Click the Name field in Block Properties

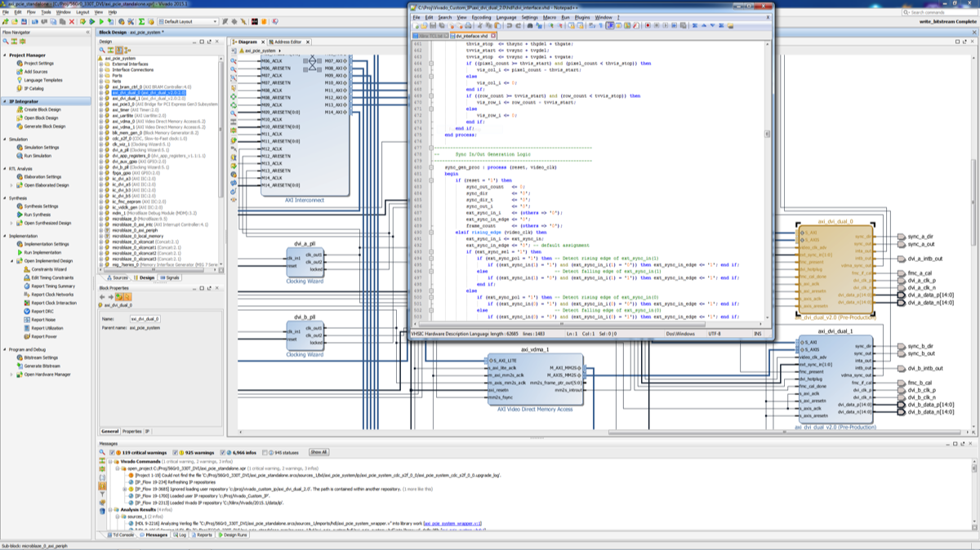pyautogui.click(x=145, y=319)
